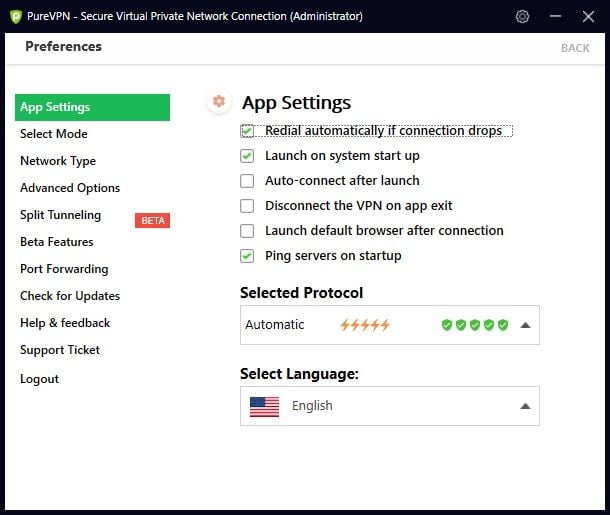The height and width of the screenshot is (515, 610).
Task: Go to Advanced Options
Action: pos(70,188)
